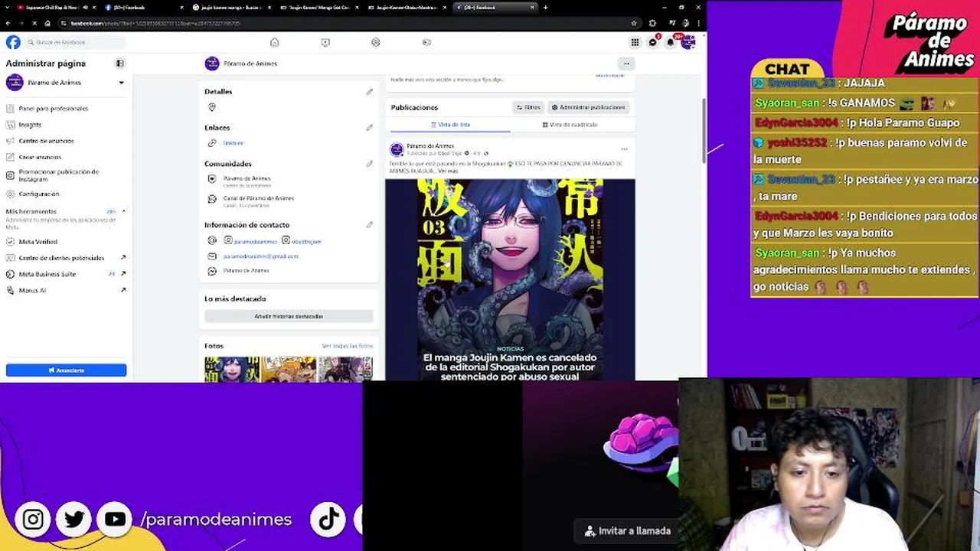This screenshot has height=551, width=980.
Task: Open Canal de Páramo de Animes community
Action: pyautogui.click(x=258, y=198)
